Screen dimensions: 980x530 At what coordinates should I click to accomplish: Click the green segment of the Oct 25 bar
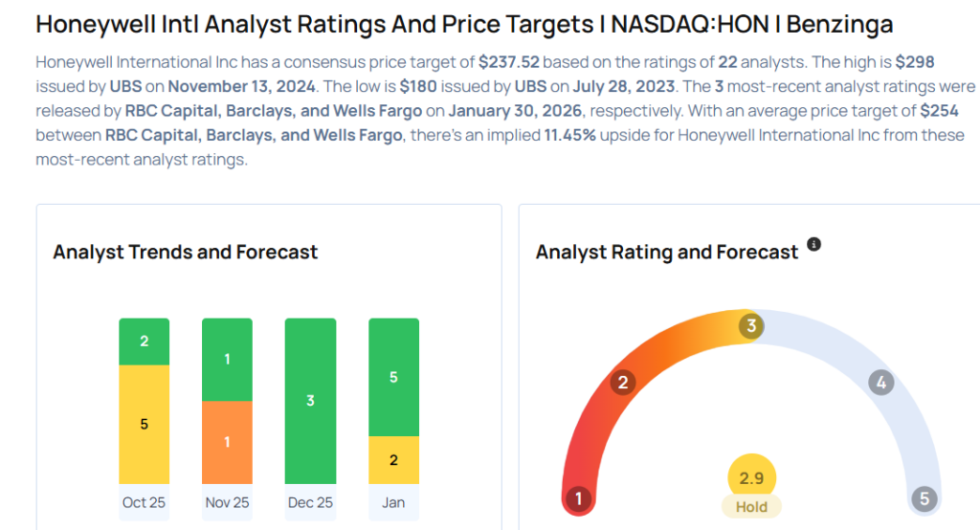[x=145, y=342]
